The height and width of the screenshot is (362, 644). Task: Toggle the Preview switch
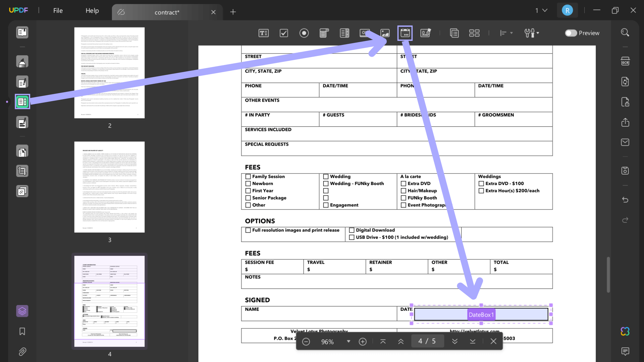pyautogui.click(x=572, y=33)
